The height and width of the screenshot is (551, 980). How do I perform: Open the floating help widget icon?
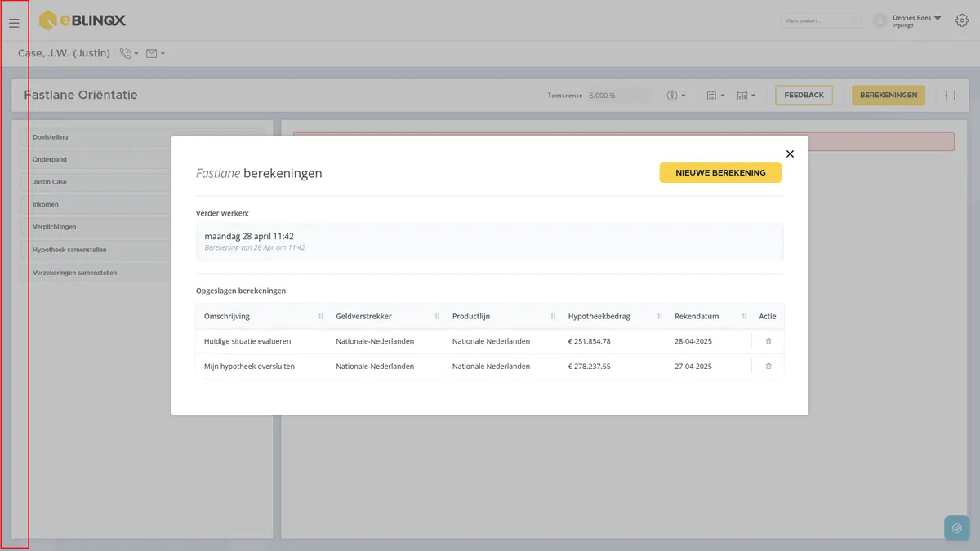956,528
